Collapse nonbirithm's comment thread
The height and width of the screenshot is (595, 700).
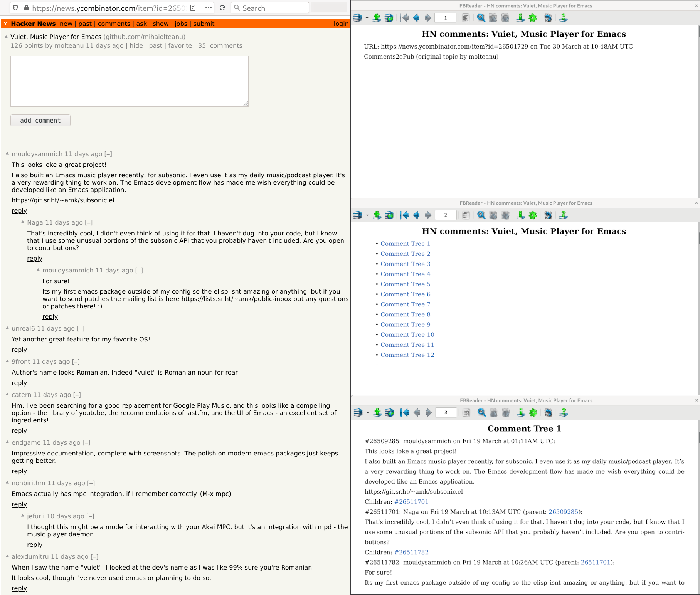(x=91, y=483)
